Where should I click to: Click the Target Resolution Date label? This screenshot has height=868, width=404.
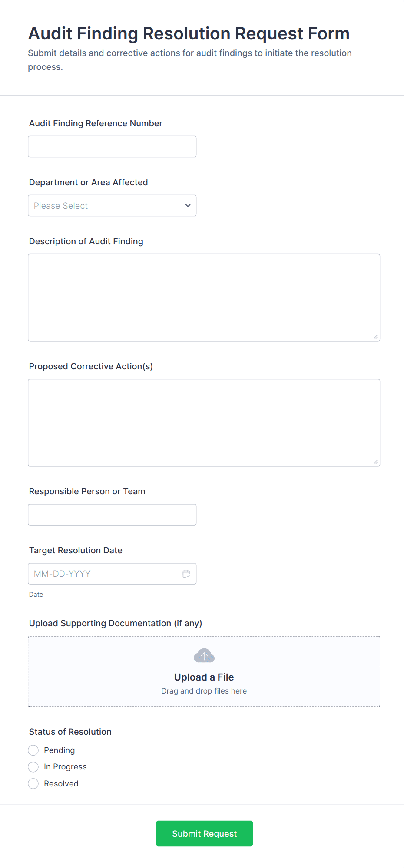(76, 550)
